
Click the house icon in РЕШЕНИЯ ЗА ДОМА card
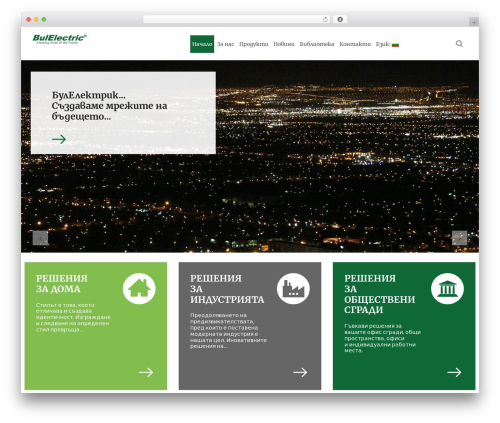click(x=139, y=289)
